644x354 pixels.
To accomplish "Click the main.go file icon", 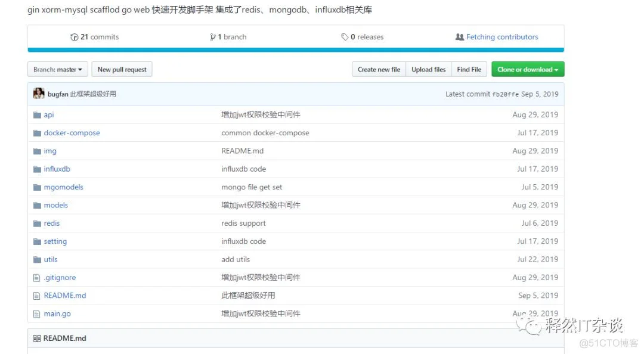I will tap(36, 313).
